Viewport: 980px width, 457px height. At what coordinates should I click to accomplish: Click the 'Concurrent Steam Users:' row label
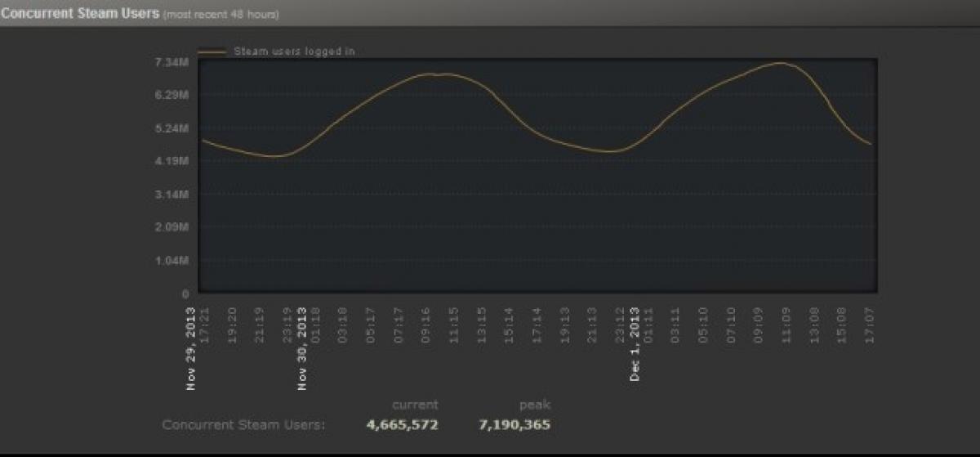click(x=243, y=424)
